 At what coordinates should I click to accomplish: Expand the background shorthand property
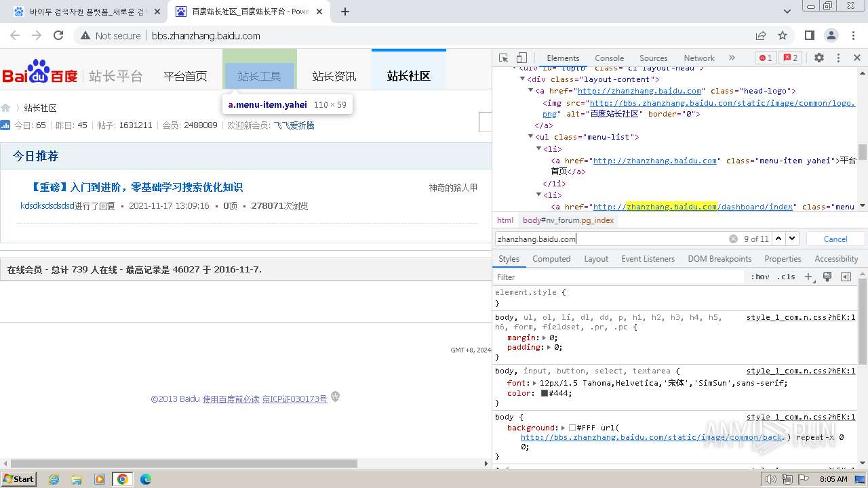point(564,428)
